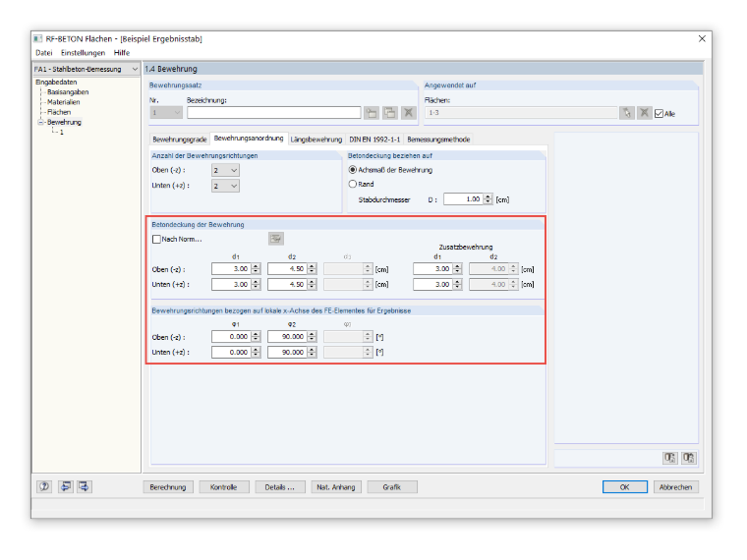Click the Zusatzbewehrung Unten d1 field
Image resolution: width=747 pixels, height=560 pixels.
pos(432,284)
